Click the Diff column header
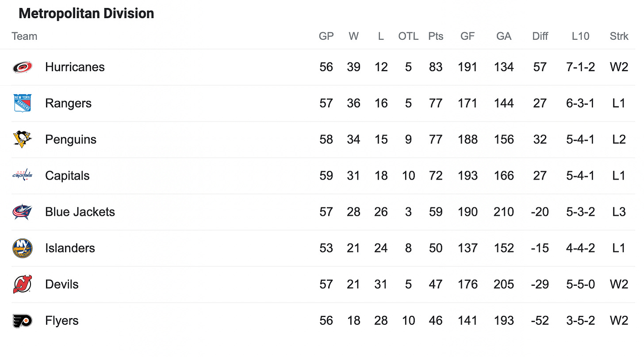 click(x=540, y=36)
